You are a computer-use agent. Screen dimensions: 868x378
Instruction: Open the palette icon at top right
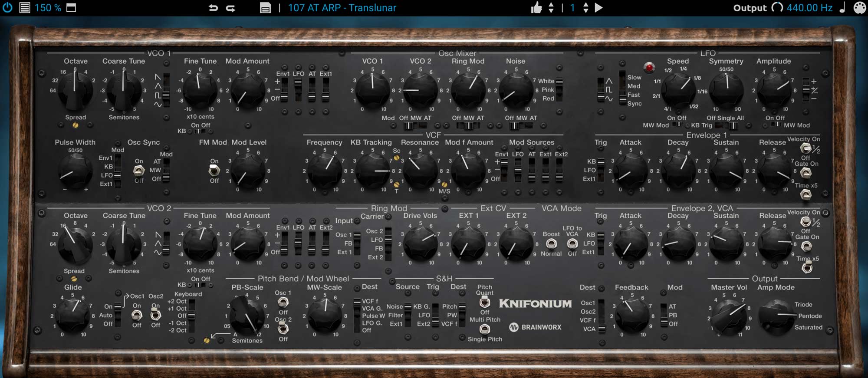[x=859, y=8]
